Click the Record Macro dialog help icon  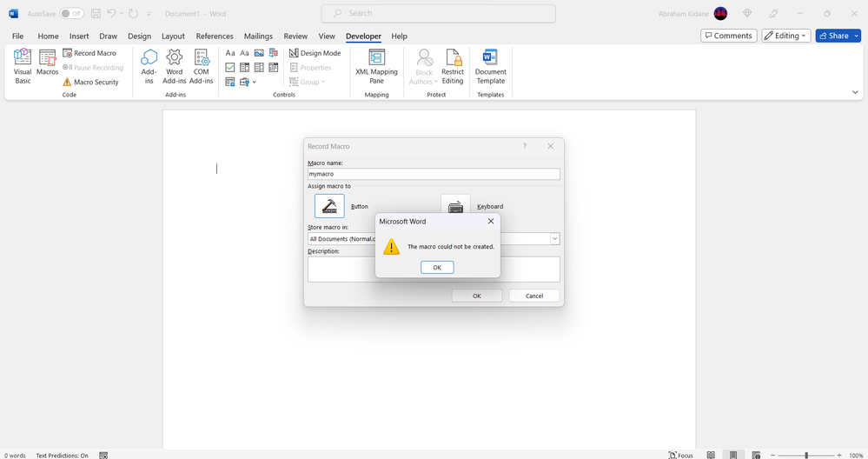pos(525,146)
